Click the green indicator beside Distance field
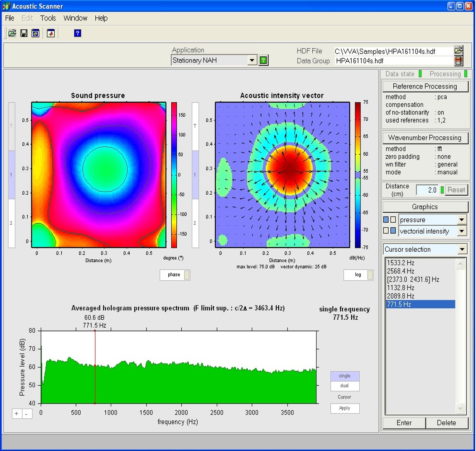 coord(442,190)
